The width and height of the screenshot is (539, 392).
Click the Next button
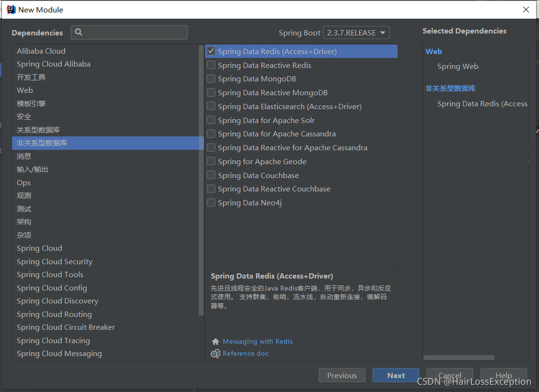point(396,376)
